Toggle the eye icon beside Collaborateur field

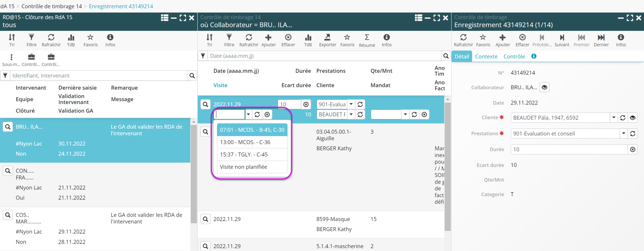click(x=544, y=87)
